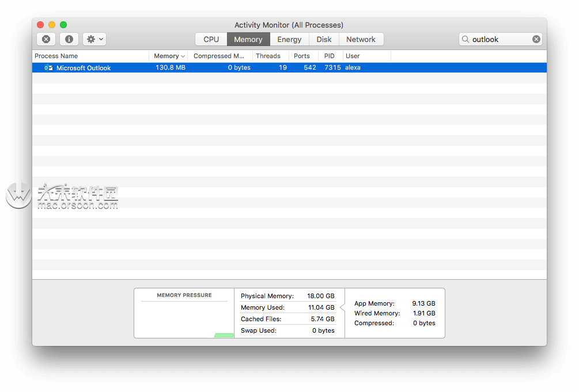The width and height of the screenshot is (579, 392).
Task: Go to the Network tab
Action: [x=361, y=40]
